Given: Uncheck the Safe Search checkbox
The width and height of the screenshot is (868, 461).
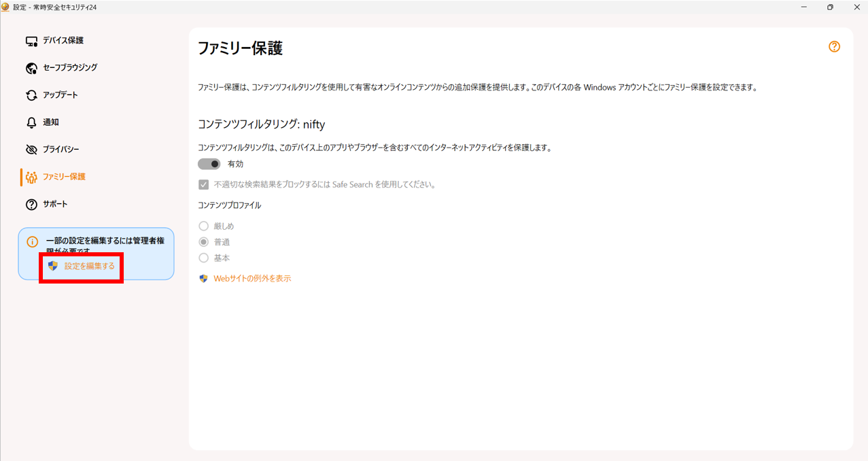Looking at the screenshot, I should pos(203,184).
